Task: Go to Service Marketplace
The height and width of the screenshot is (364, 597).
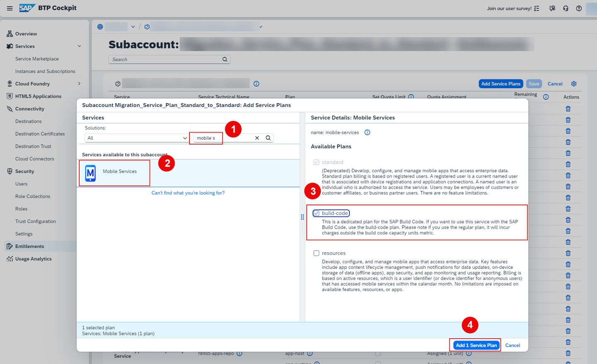Action: pyautogui.click(x=37, y=59)
